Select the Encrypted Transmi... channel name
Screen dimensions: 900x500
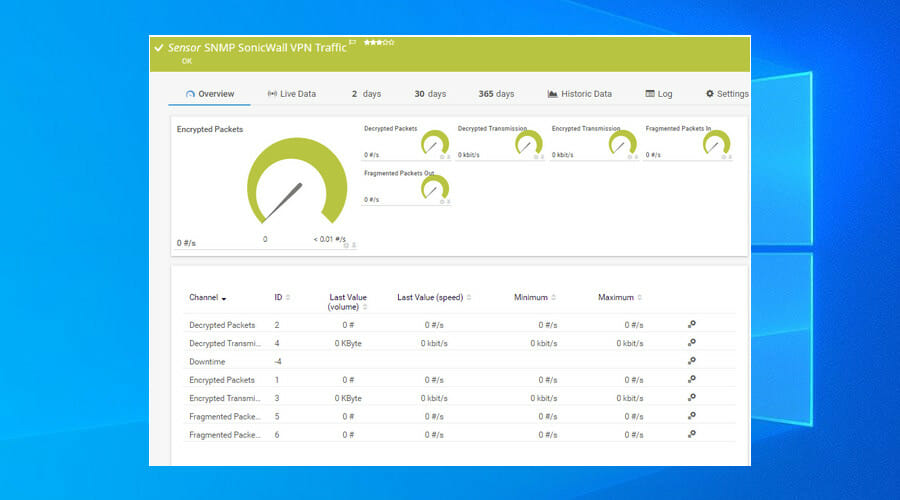pyautogui.click(x=224, y=398)
